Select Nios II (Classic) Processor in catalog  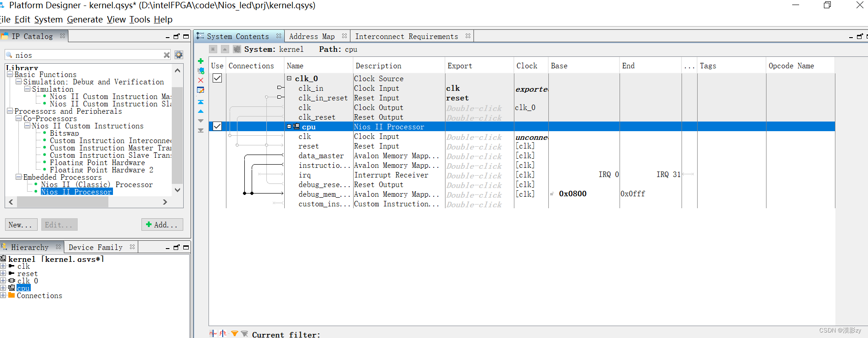pyautogui.click(x=97, y=184)
